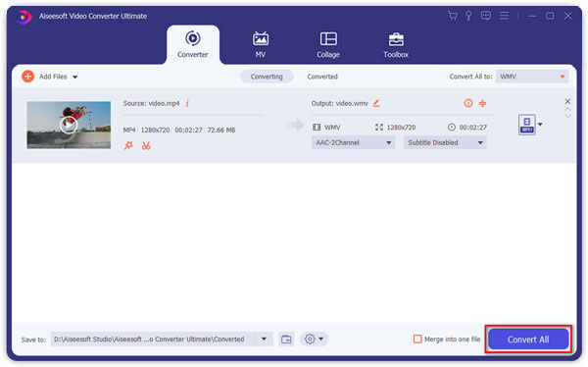The width and height of the screenshot is (588, 367).
Task: Expand the Save to path dropdown
Action: 264,339
